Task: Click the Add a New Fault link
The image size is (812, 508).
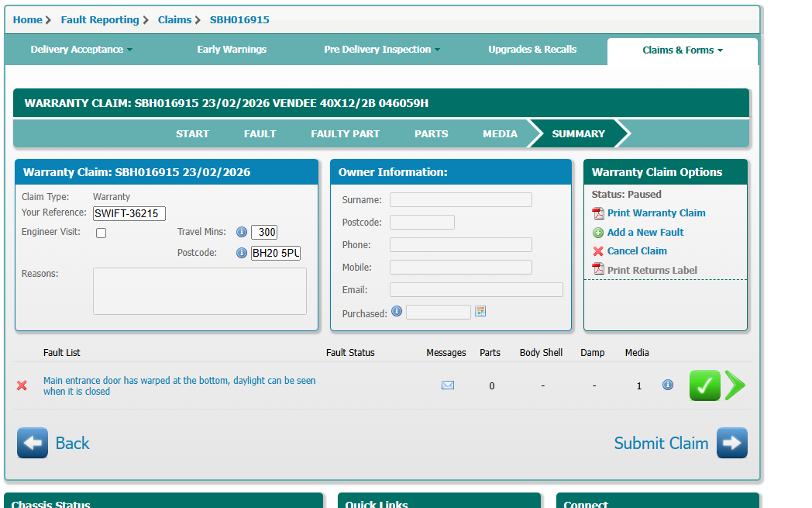Action: (645, 232)
